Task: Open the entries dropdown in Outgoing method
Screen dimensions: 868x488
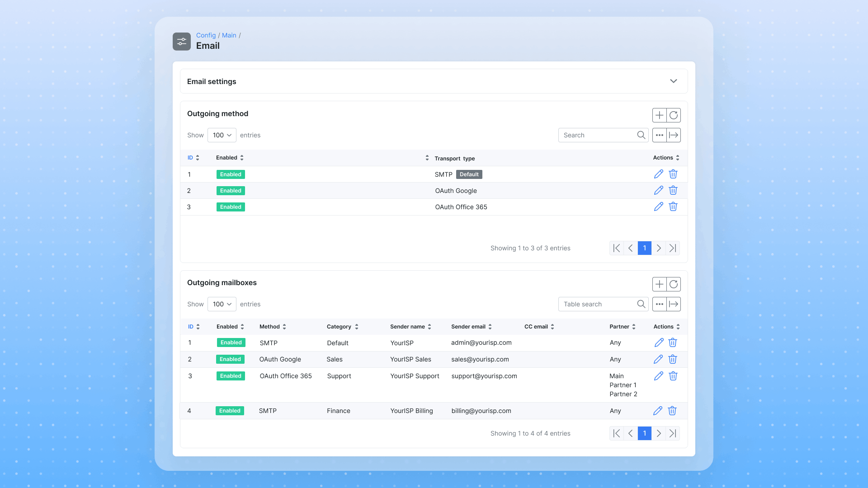Action: [x=222, y=135]
